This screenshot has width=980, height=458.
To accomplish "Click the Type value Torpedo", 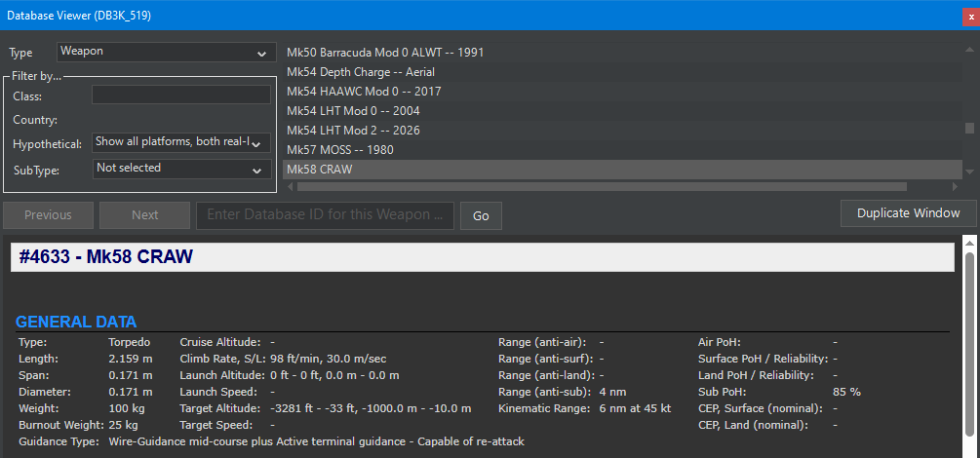I will pos(130,342).
